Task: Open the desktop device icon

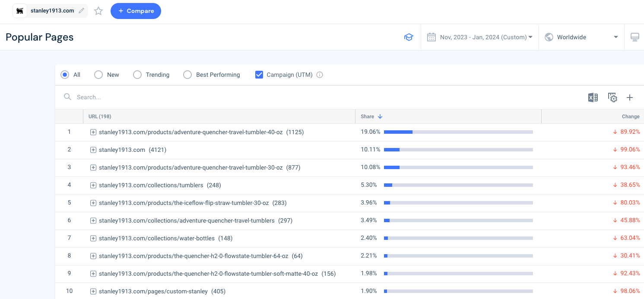Action: pos(635,37)
